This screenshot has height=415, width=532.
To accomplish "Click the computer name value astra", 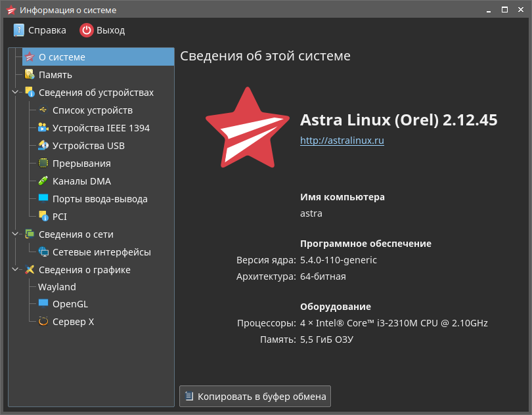I will (311, 213).
